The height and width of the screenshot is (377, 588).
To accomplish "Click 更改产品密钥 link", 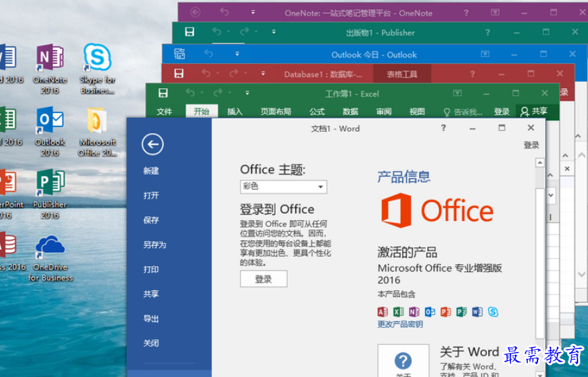I will coord(400,324).
